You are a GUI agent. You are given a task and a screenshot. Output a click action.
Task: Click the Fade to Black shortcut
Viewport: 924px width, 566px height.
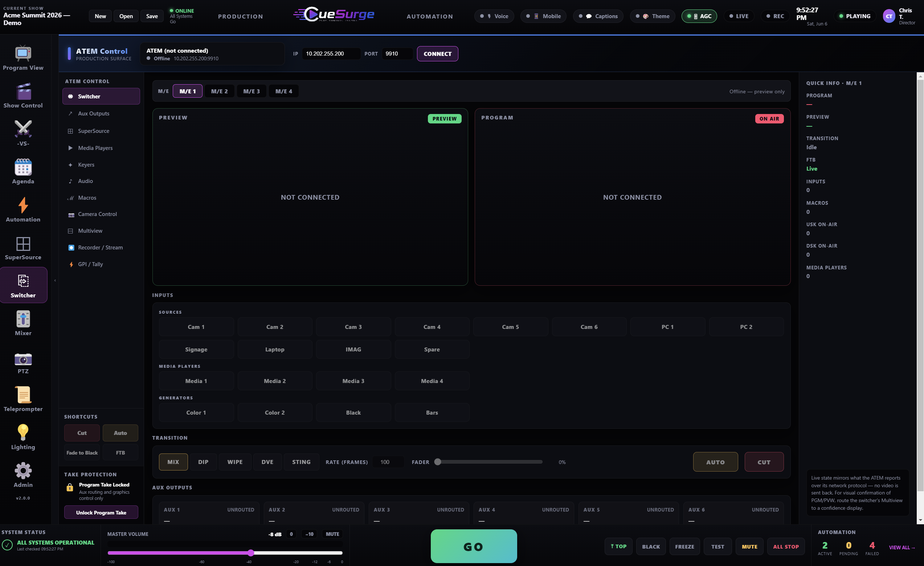click(82, 453)
